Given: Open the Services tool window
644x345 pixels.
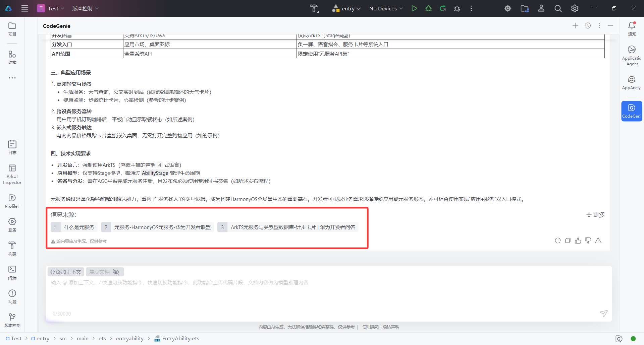Looking at the screenshot, I should [12, 225].
